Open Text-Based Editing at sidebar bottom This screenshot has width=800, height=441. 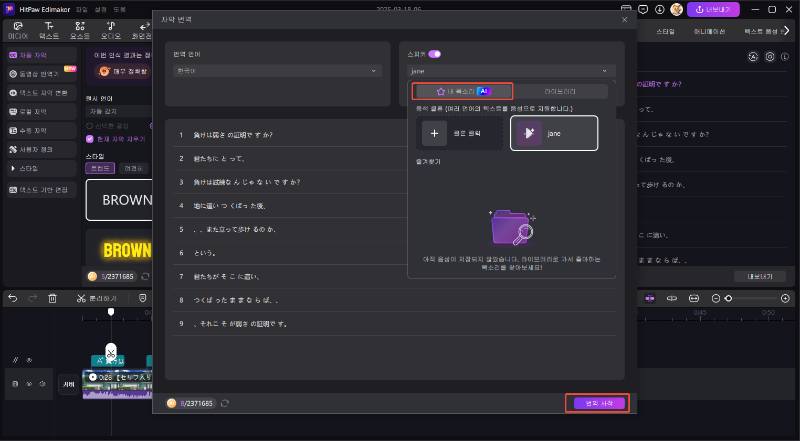tap(41, 190)
